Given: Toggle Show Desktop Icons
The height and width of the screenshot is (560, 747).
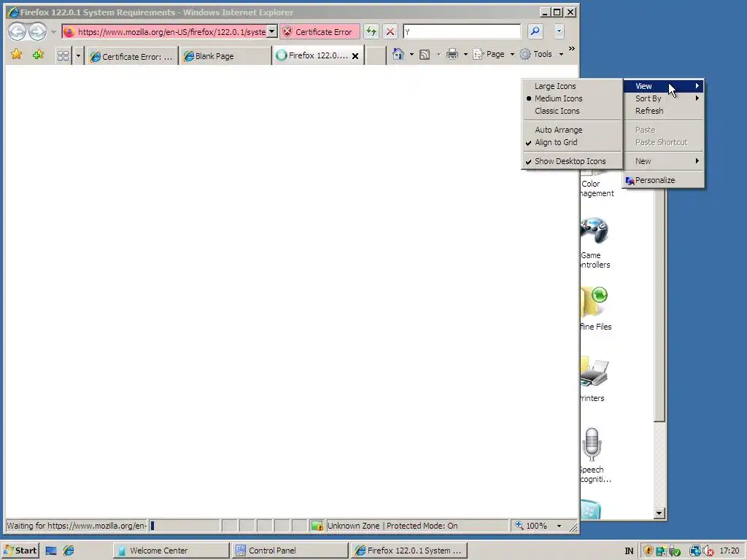Looking at the screenshot, I should tap(572, 161).
